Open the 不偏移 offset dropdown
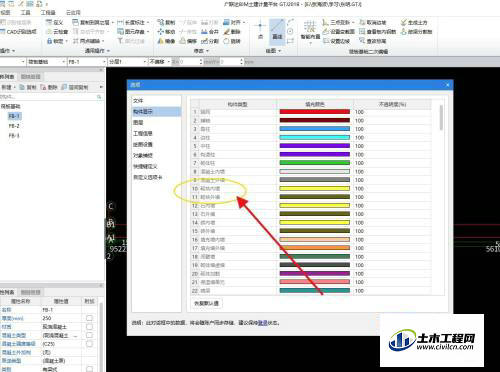The image size is (500, 372). pos(169,62)
